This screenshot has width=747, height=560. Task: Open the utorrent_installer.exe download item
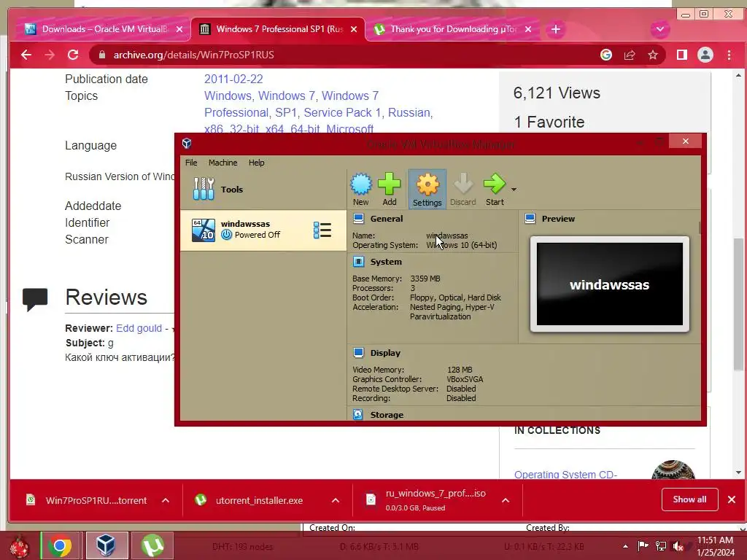tap(259, 500)
